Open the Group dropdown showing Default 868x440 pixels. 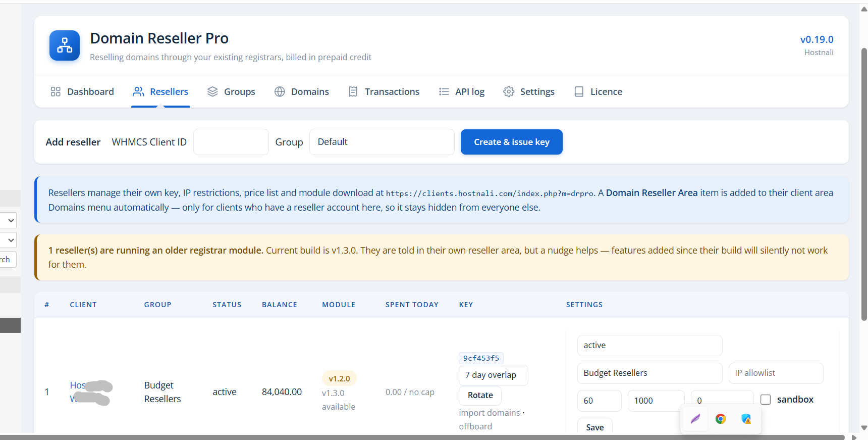point(382,142)
